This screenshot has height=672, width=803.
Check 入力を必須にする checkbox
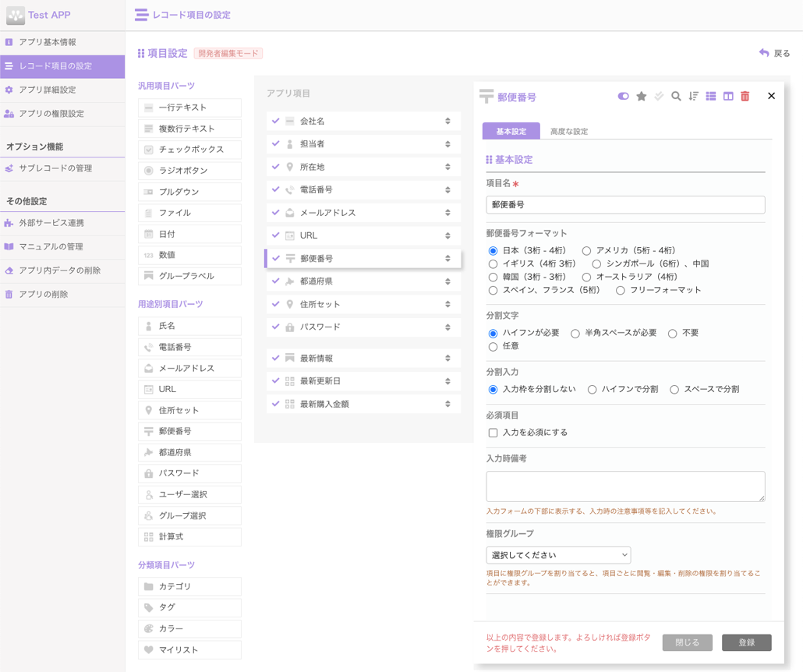493,433
